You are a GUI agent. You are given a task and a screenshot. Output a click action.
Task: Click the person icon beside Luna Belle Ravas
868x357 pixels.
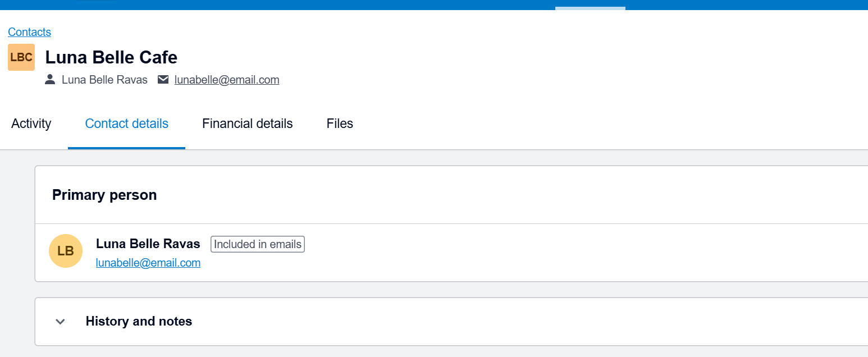click(x=50, y=80)
